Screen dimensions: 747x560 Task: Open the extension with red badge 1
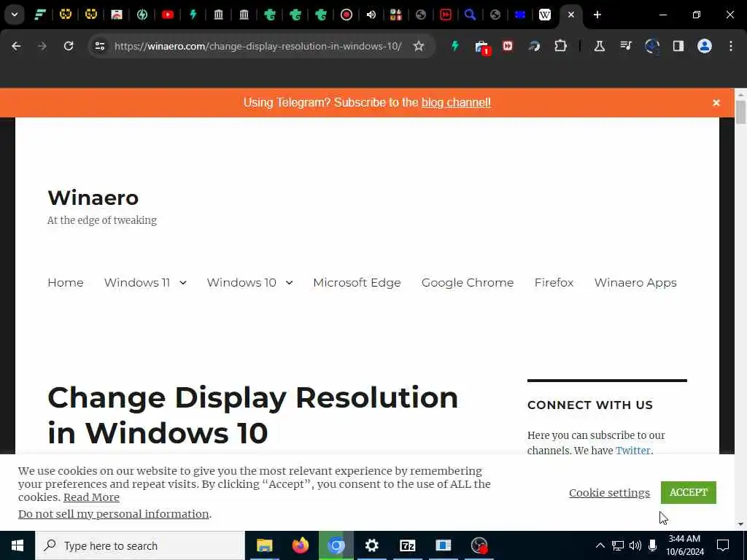pyautogui.click(x=481, y=47)
